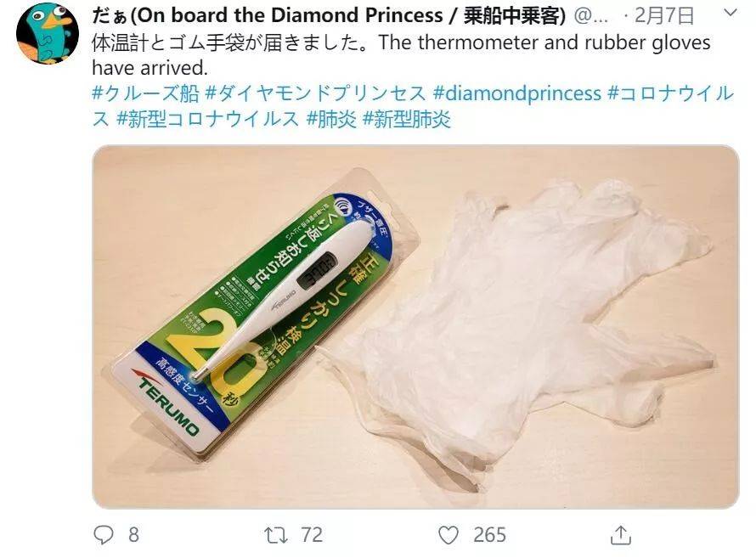Click the 8 replies count
756x558 pixels.
point(133,535)
